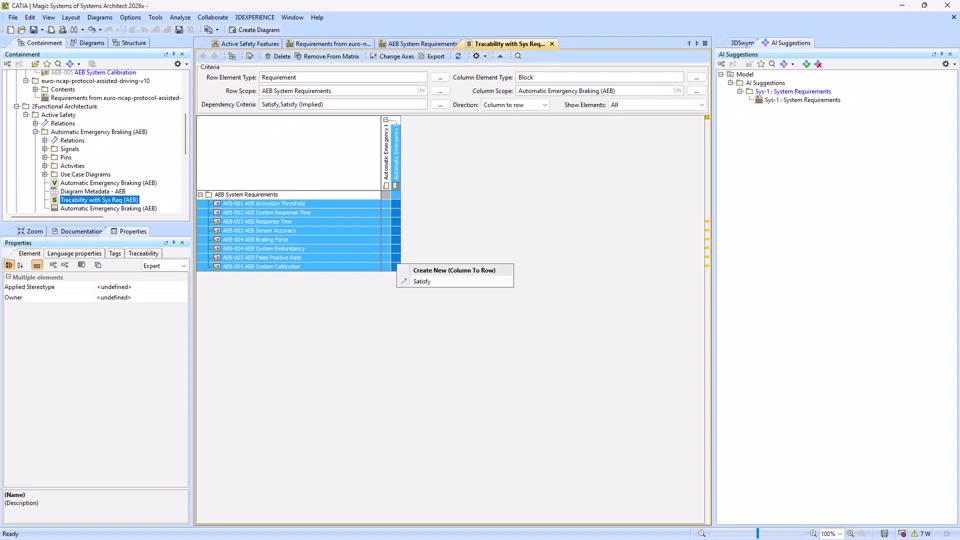The height and width of the screenshot is (540, 960).
Task: Export the dependency matrix
Action: pos(431,56)
